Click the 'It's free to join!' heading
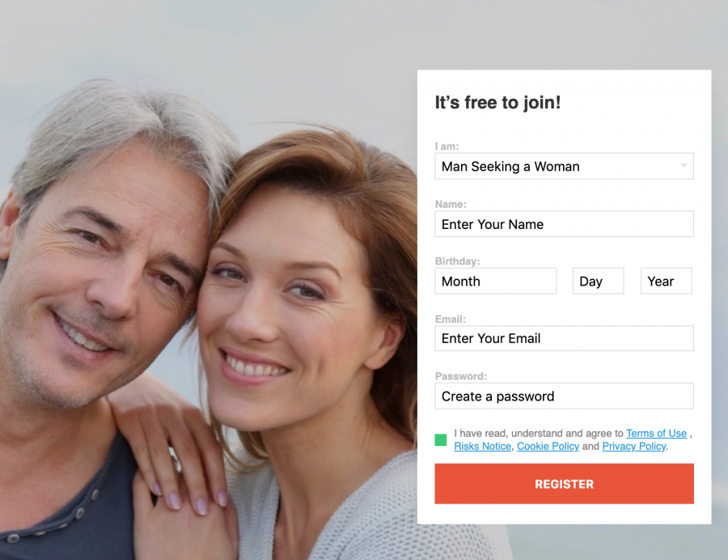 (497, 103)
